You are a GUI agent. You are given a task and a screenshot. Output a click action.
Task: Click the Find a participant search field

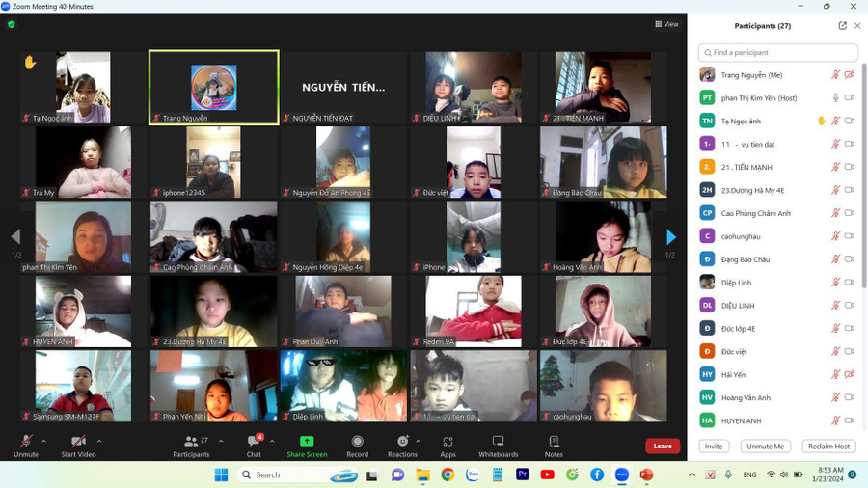(777, 52)
